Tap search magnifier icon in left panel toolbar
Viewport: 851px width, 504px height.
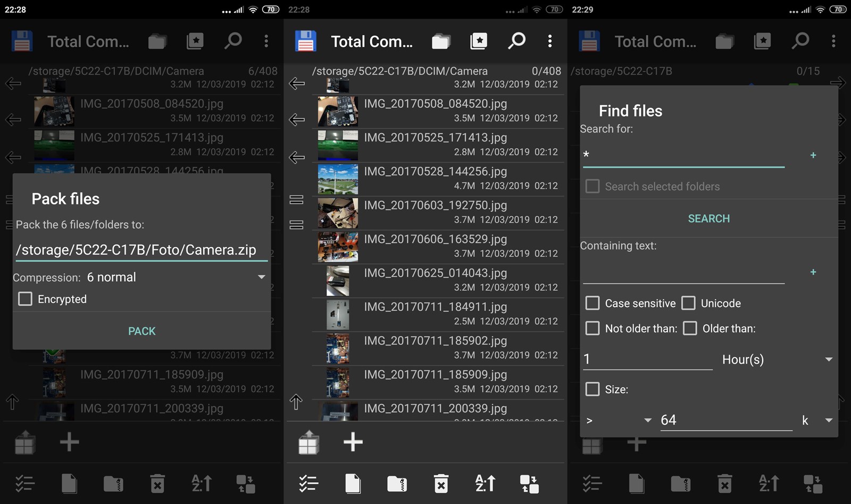(x=232, y=41)
